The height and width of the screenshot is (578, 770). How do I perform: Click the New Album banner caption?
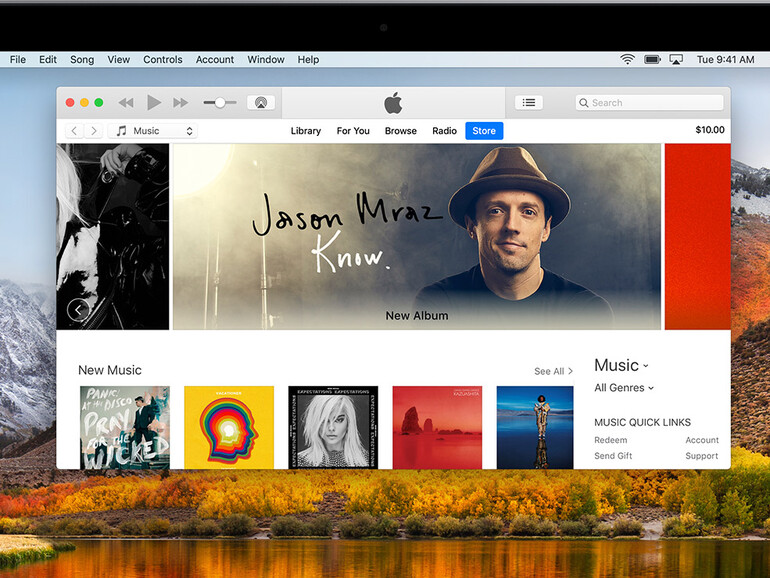pos(416,316)
